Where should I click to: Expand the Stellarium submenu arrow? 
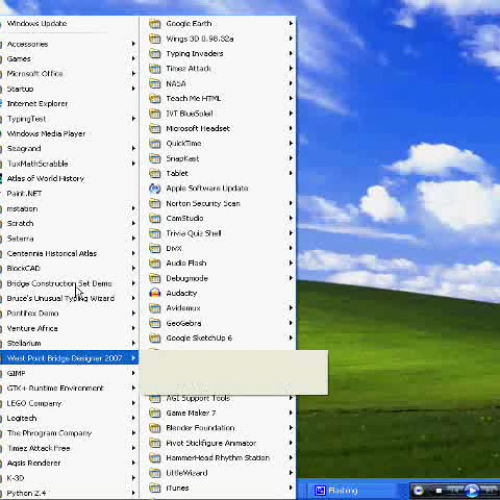point(133,343)
